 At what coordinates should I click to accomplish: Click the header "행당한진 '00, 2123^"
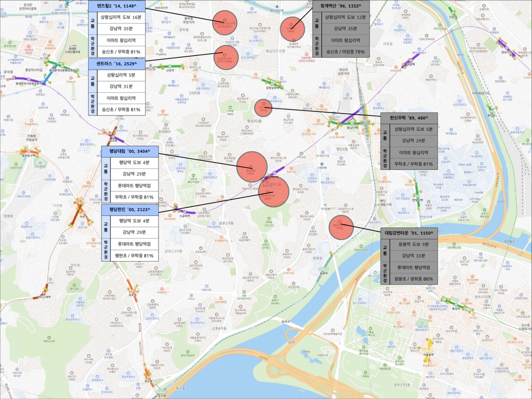(130, 210)
